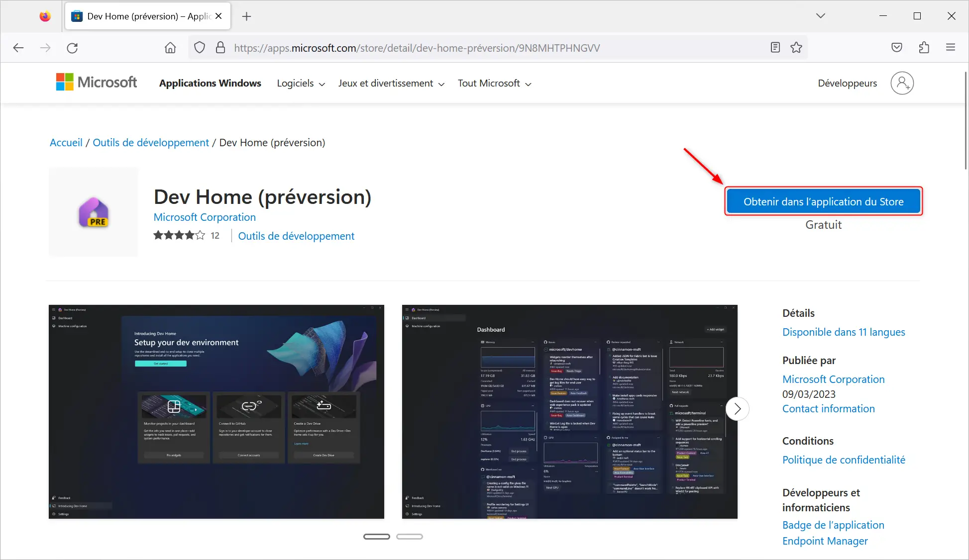Open the browser home page
This screenshot has width=969, height=560.
coord(170,48)
